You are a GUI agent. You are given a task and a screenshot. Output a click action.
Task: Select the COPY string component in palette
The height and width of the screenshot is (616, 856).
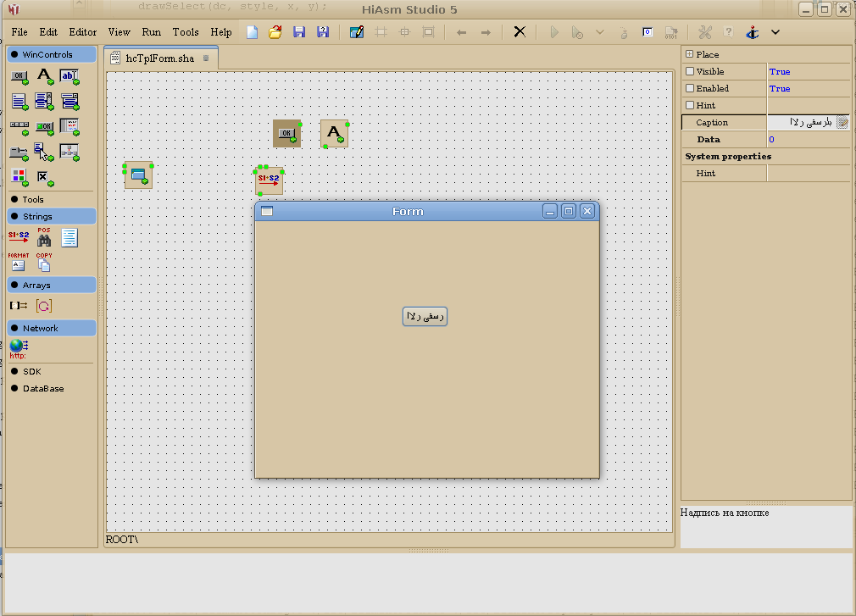coord(44,263)
